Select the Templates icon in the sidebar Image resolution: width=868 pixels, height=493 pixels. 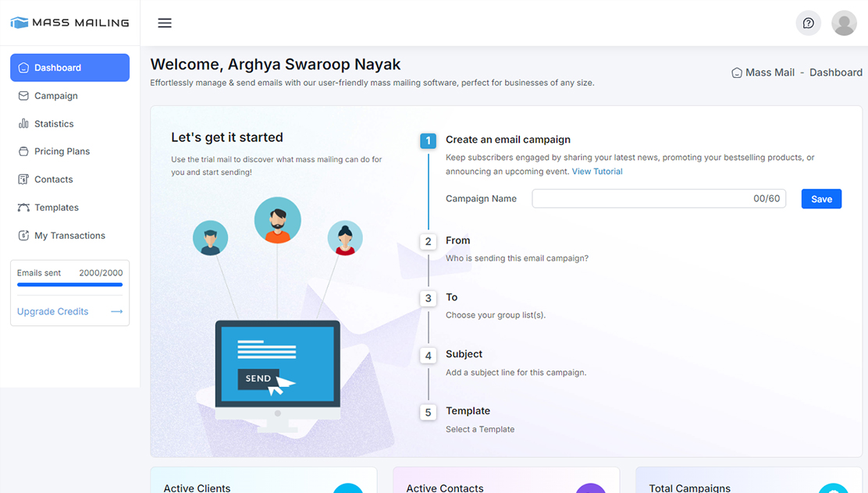(23, 207)
